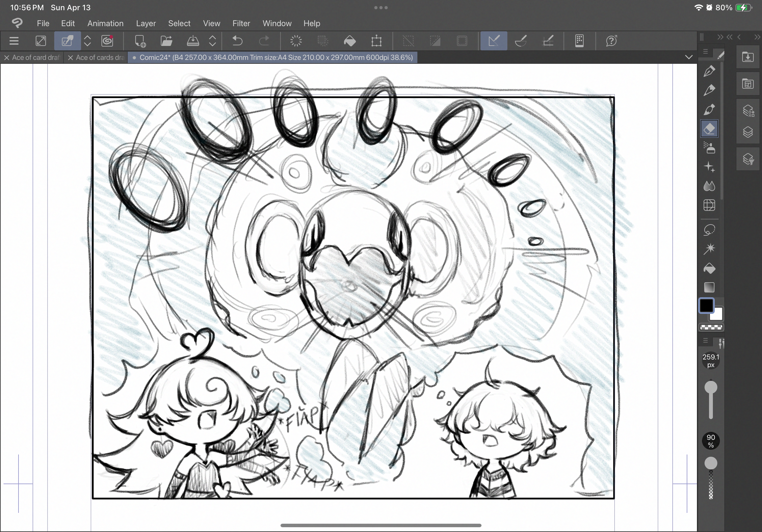This screenshot has width=762, height=532.
Task: Toggle Snap to Special Ruler button
Action: tap(521, 41)
